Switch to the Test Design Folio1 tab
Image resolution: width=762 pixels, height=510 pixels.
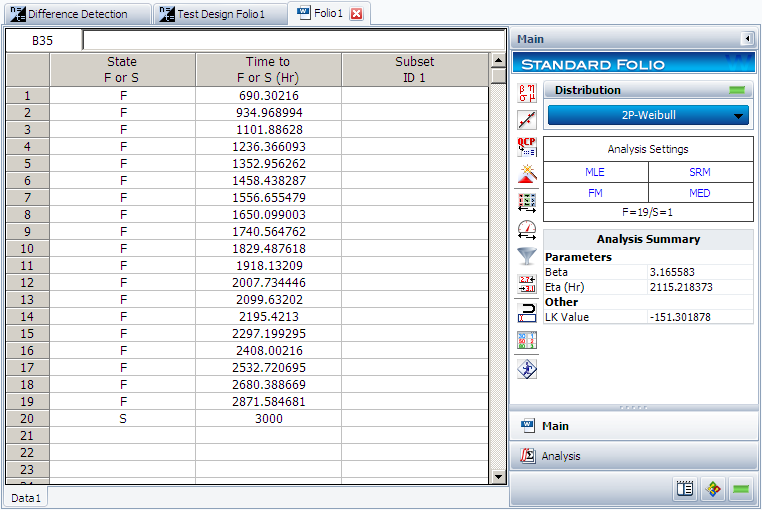point(220,14)
